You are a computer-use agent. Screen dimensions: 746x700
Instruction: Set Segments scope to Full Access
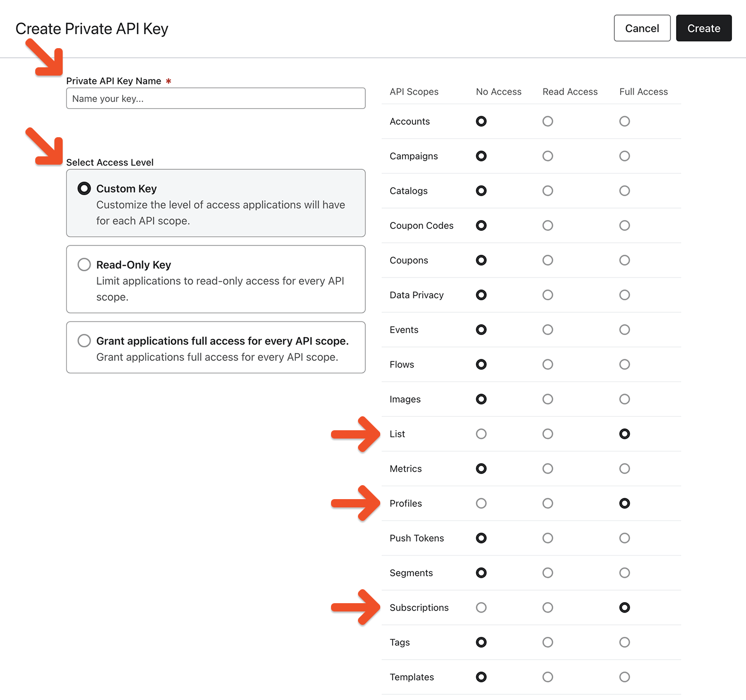click(x=625, y=572)
